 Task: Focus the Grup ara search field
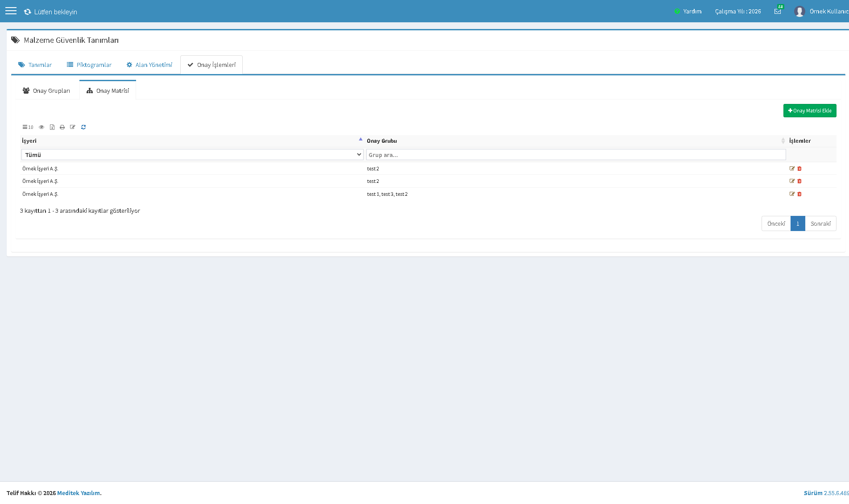pos(576,155)
